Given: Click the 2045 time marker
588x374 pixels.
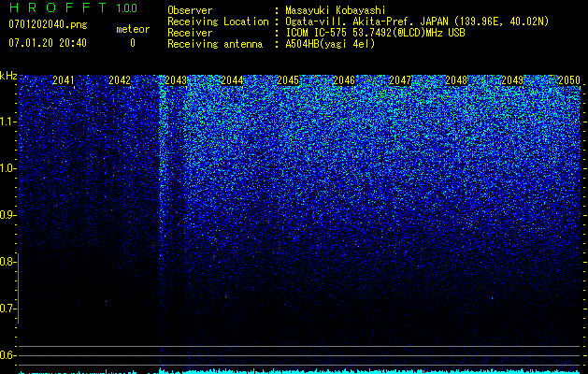Looking at the screenshot, I should (x=288, y=80).
